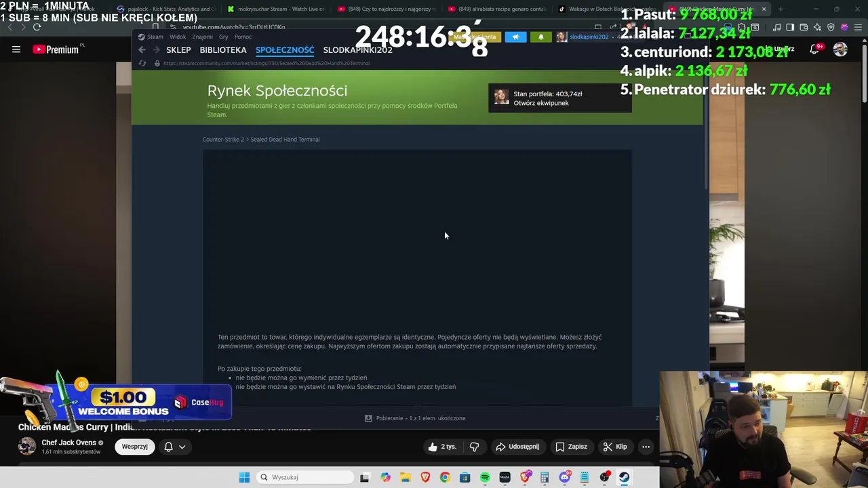This screenshot has height=488, width=868.
Task: Open more actions three-dot menu
Action: (x=646, y=447)
